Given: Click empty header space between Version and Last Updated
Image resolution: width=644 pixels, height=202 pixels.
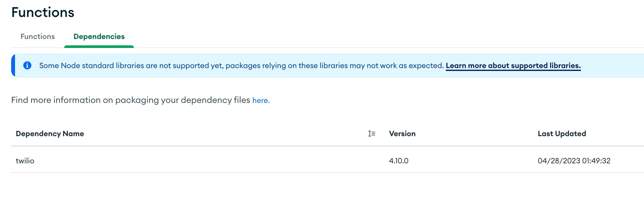Looking at the screenshot, I should click(476, 134).
